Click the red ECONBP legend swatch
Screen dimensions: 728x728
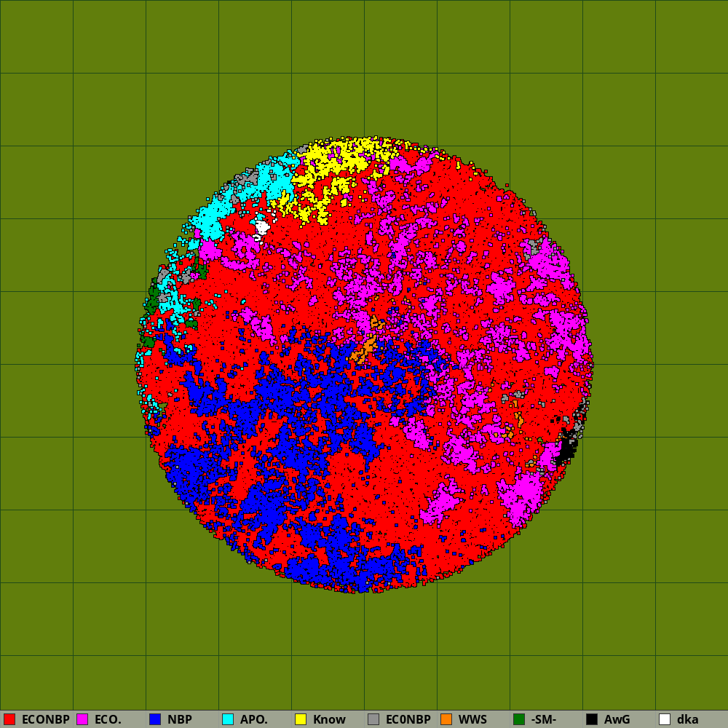click(x=9, y=719)
